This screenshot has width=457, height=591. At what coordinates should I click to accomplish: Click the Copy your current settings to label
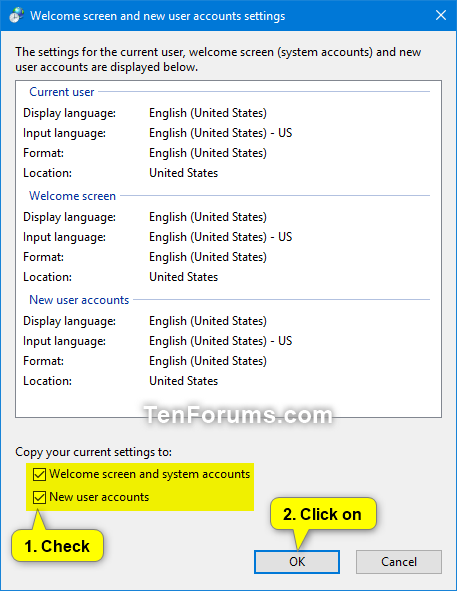pos(94,452)
